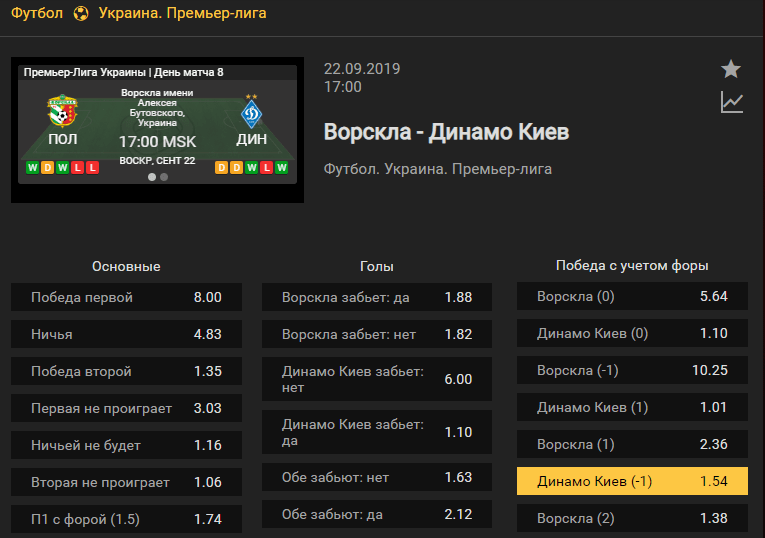Open the Футбол breadcrumb link

click(x=37, y=13)
